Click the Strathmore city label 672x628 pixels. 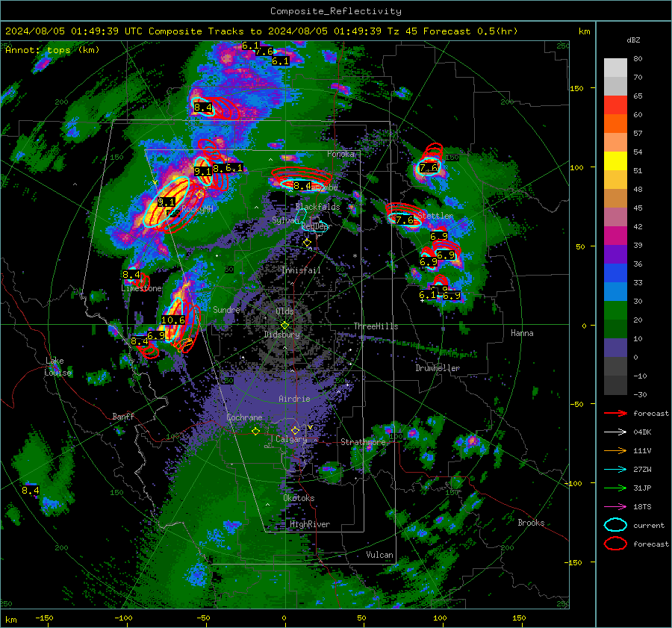click(363, 441)
